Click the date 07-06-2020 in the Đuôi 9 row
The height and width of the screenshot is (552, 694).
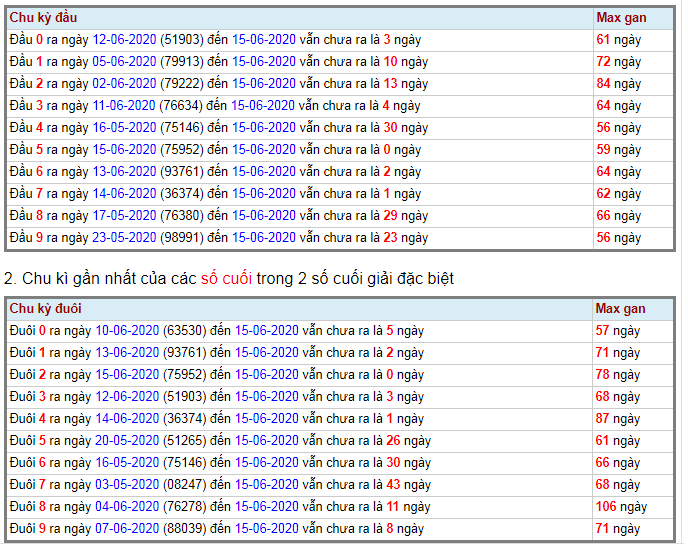tap(127, 529)
